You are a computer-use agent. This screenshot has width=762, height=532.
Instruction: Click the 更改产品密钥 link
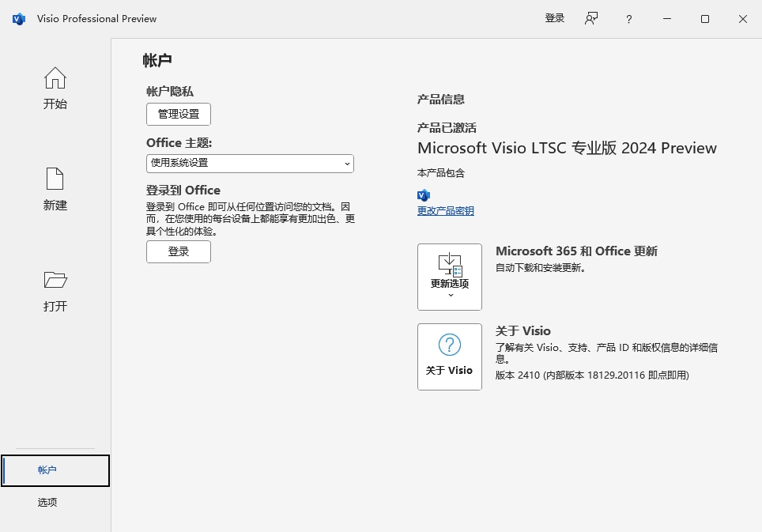pos(446,211)
